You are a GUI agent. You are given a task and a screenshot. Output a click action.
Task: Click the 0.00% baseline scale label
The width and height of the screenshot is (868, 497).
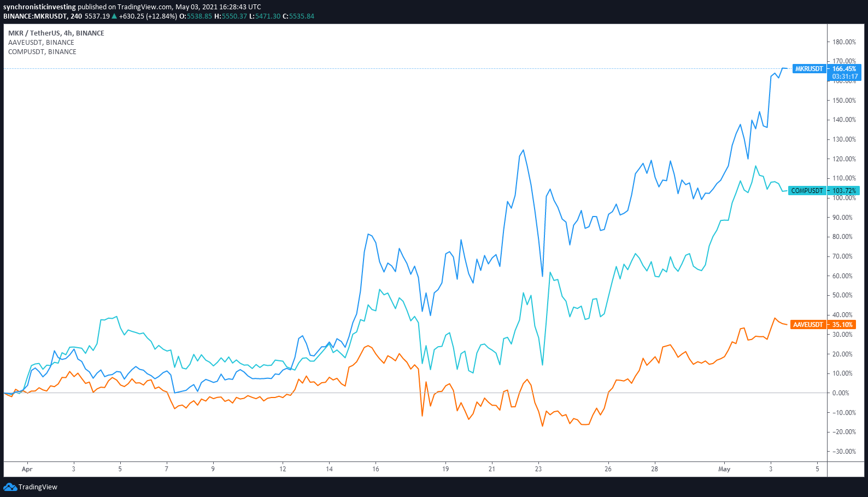841,393
